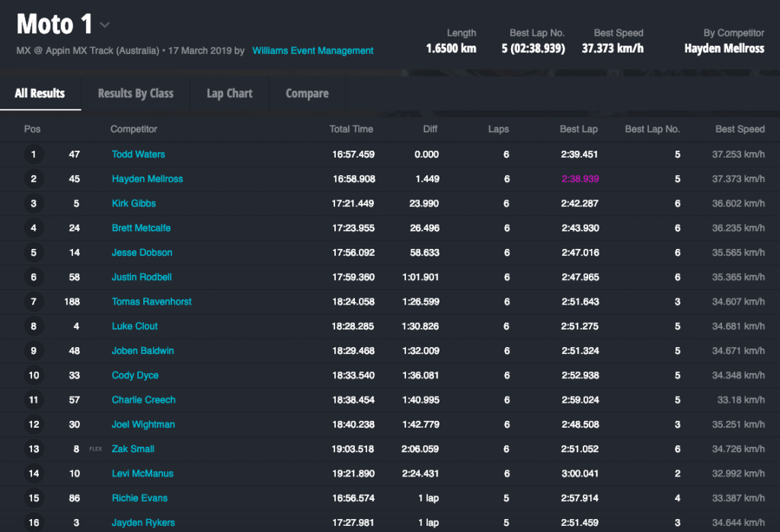The image size is (780, 532).
Task: Open Williams Event Management organizer link
Action: point(313,51)
